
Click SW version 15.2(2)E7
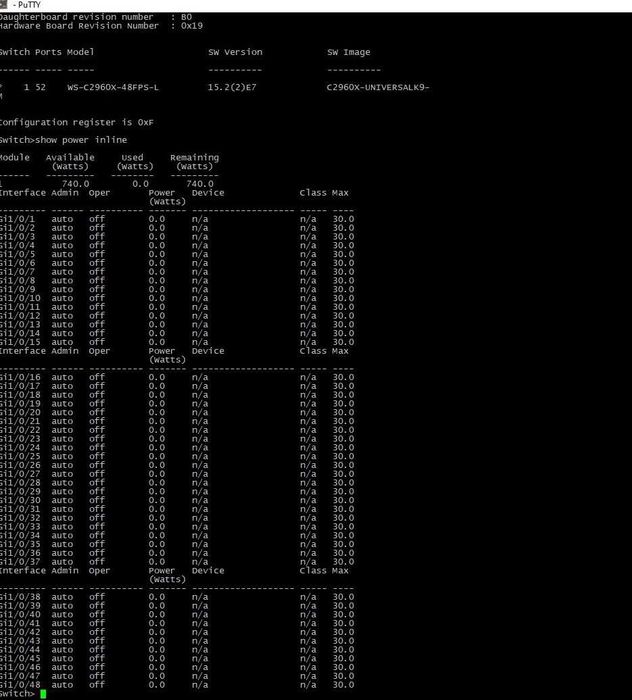point(232,88)
